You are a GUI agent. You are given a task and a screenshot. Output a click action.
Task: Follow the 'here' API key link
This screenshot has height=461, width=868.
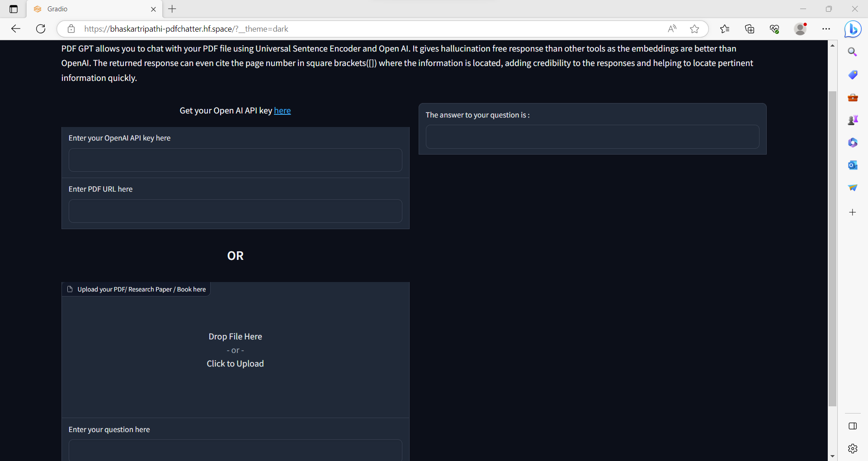(282, 111)
